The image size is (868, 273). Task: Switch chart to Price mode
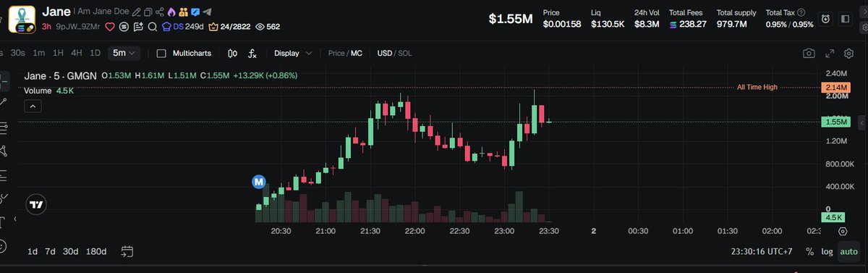[336, 53]
